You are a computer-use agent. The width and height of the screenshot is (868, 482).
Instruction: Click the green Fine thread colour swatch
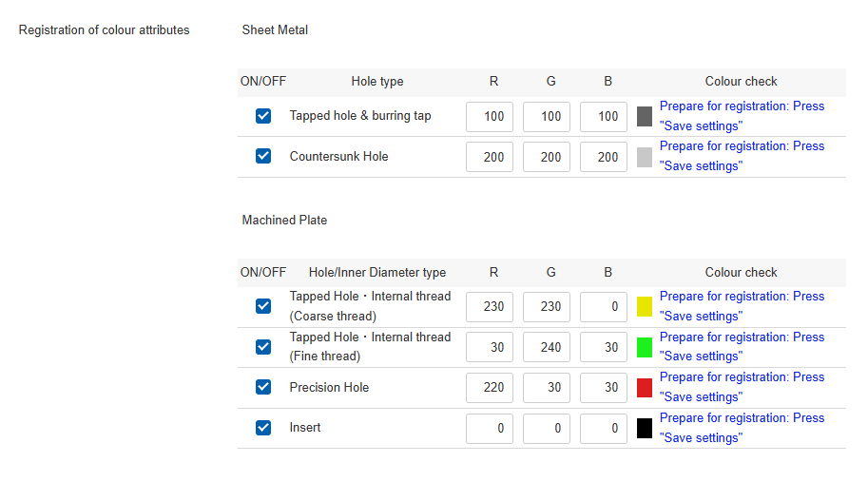[645, 347]
